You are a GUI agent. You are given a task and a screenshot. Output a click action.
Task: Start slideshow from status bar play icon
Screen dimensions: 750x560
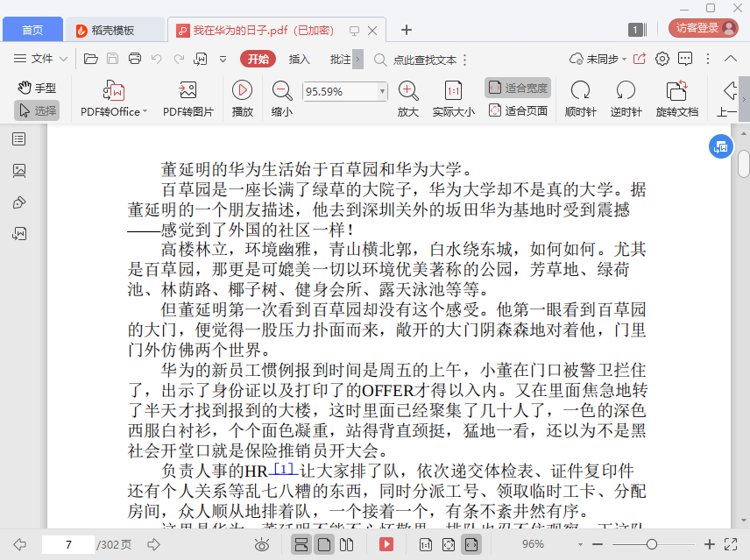(386, 545)
